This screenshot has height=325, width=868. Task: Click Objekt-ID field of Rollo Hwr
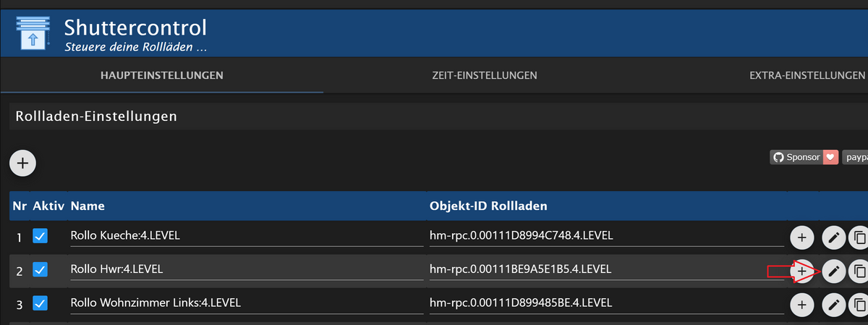(606, 269)
